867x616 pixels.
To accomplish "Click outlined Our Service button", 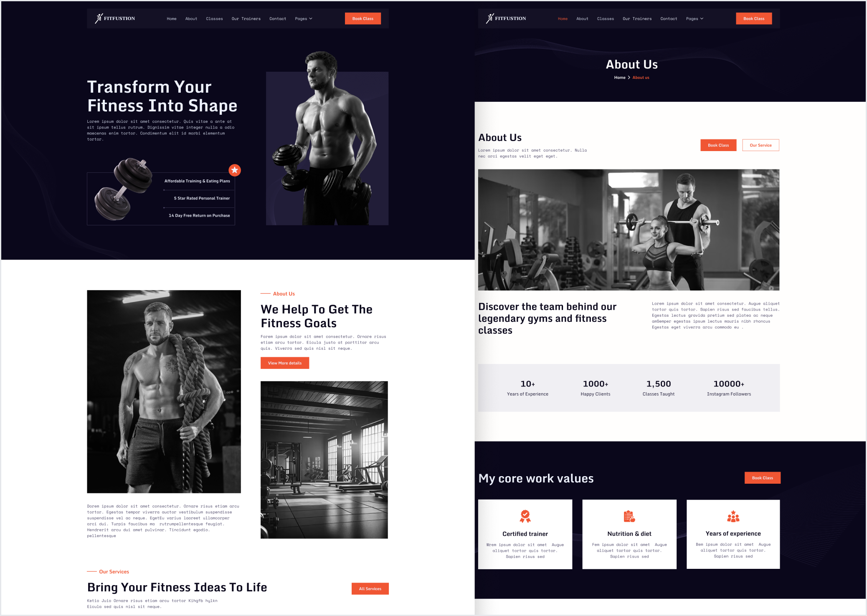I will pos(761,145).
